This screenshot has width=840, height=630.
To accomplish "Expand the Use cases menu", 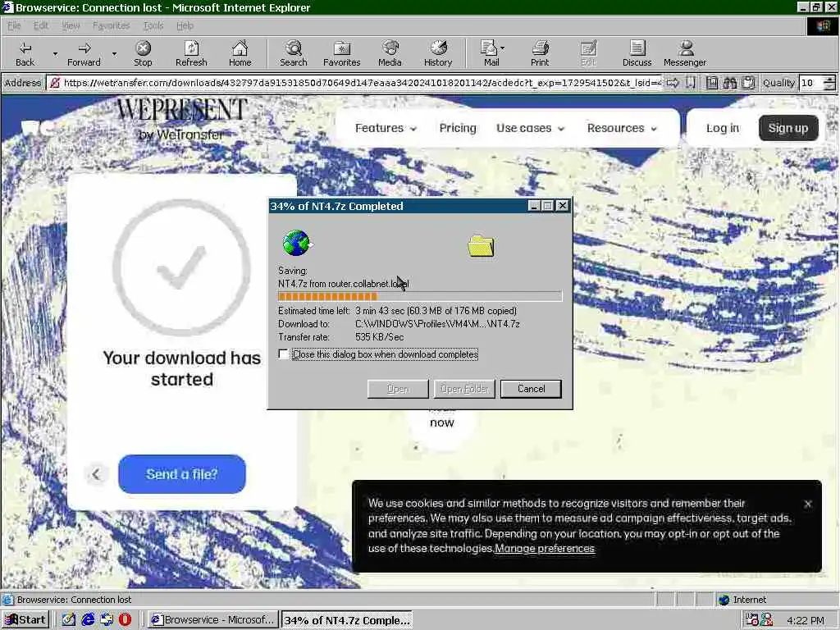I will [530, 128].
